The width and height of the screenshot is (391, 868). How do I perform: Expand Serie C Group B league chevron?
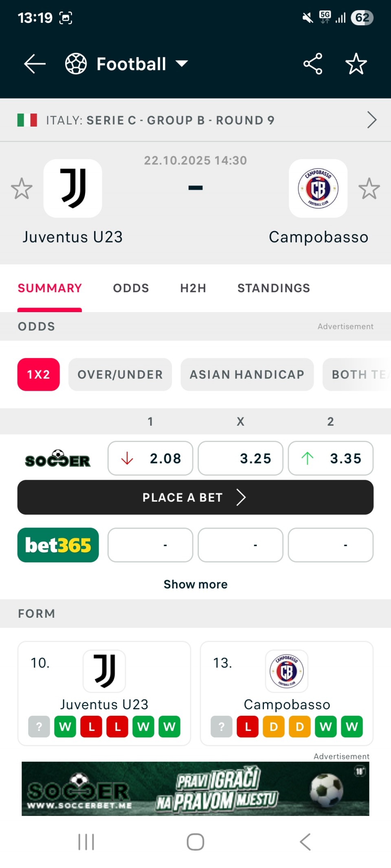click(x=371, y=120)
